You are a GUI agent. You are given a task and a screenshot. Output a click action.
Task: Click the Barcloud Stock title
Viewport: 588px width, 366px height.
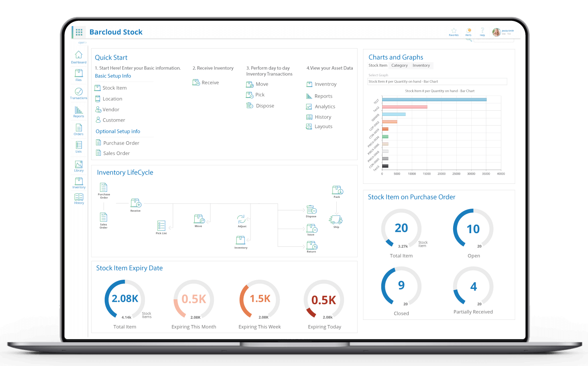(x=116, y=32)
